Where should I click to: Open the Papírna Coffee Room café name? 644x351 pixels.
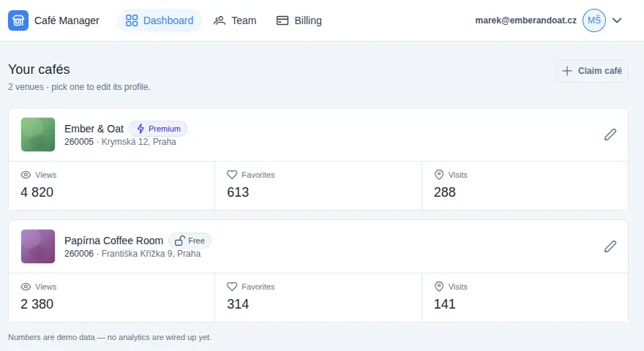tap(113, 241)
